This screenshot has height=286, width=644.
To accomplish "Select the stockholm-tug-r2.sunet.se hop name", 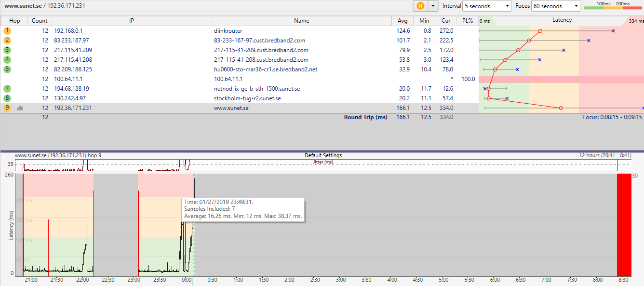I will tap(247, 98).
